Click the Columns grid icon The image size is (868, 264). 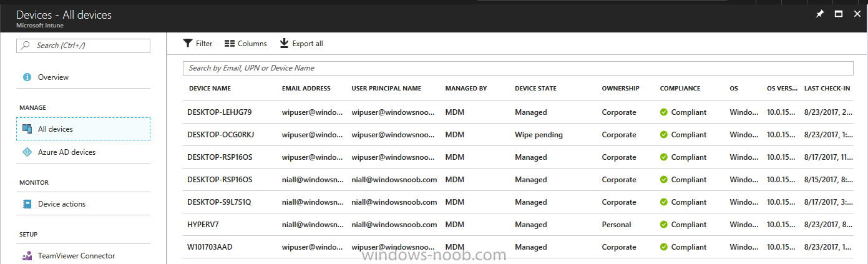[x=229, y=44]
